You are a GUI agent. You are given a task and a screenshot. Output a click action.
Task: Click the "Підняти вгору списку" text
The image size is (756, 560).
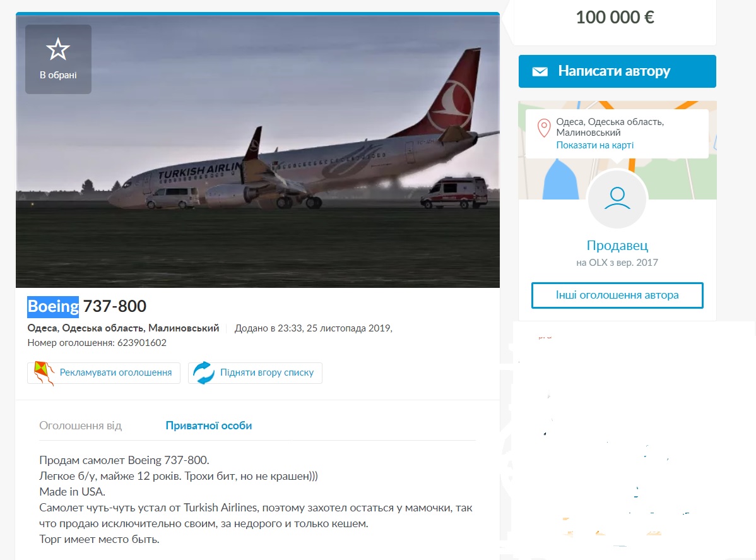266,372
